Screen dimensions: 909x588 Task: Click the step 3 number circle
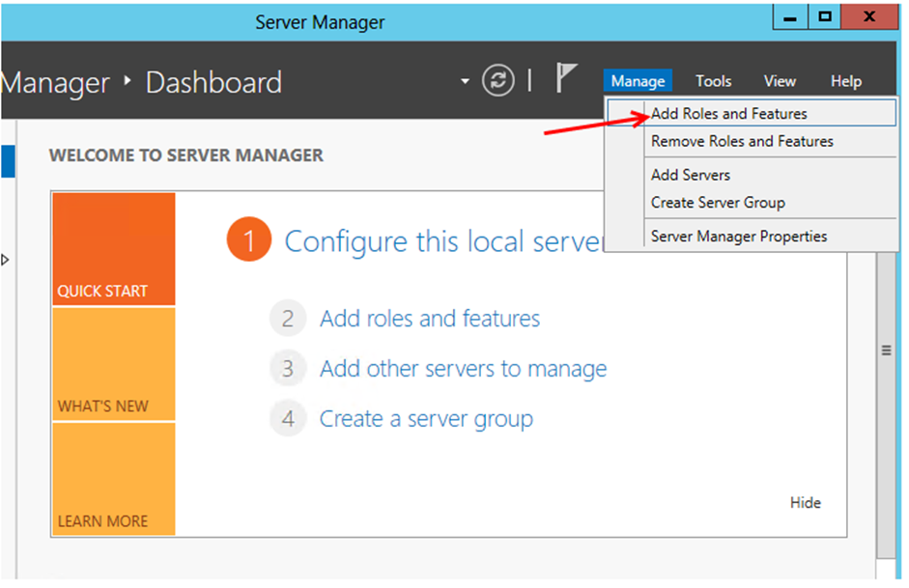click(x=288, y=369)
